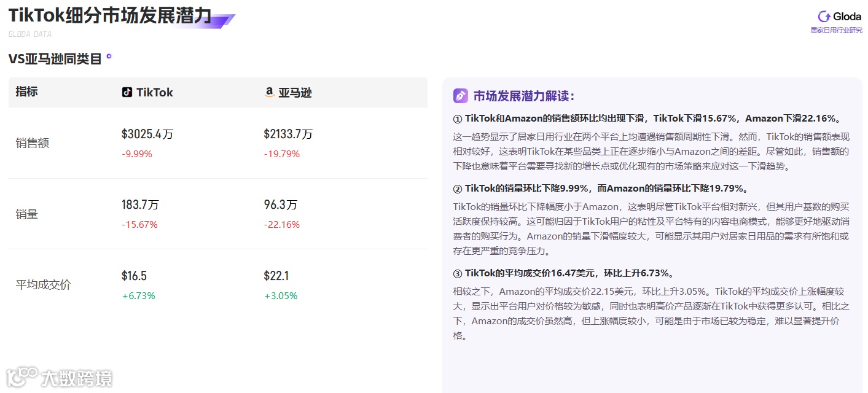Click the $3025.4万 TikTok sales value

pyautogui.click(x=147, y=134)
